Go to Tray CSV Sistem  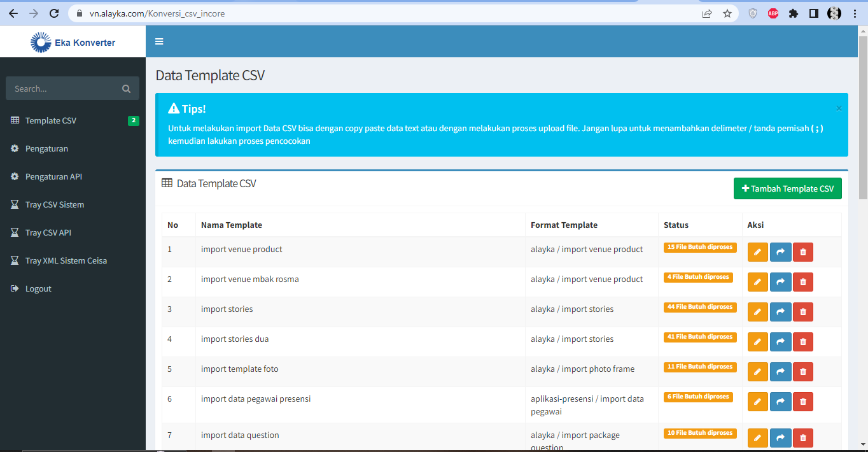tap(73, 204)
